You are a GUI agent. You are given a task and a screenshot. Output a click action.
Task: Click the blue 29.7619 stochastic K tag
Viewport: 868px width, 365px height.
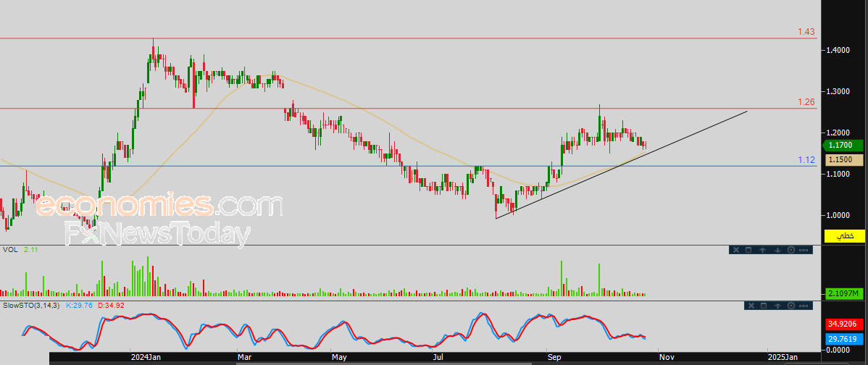tap(844, 338)
